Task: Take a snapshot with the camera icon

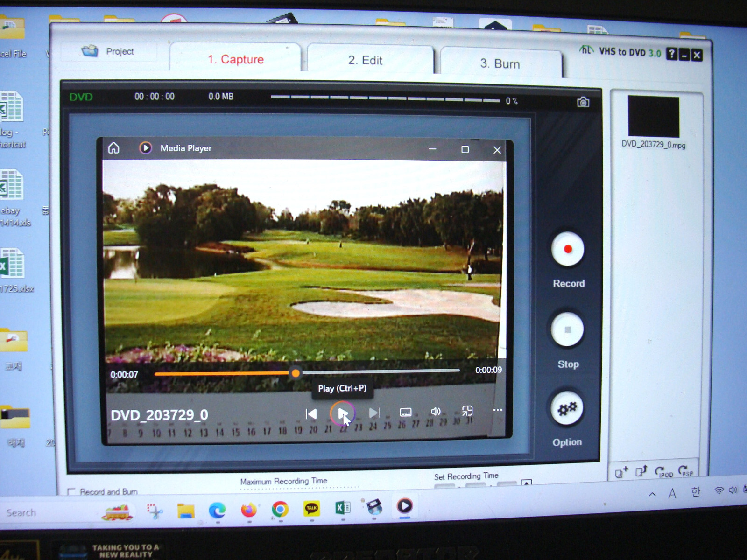Action: (x=583, y=102)
